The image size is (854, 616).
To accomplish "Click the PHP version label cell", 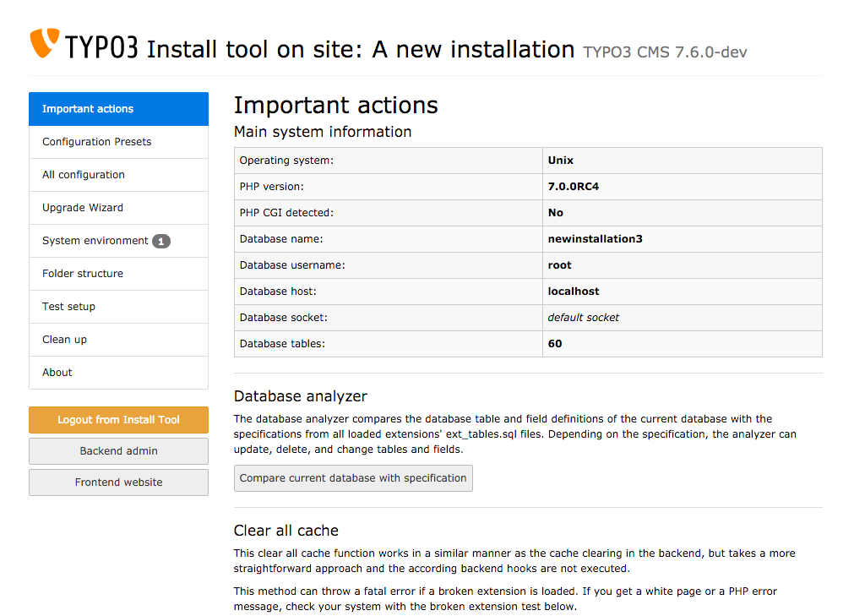I will click(x=389, y=187).
